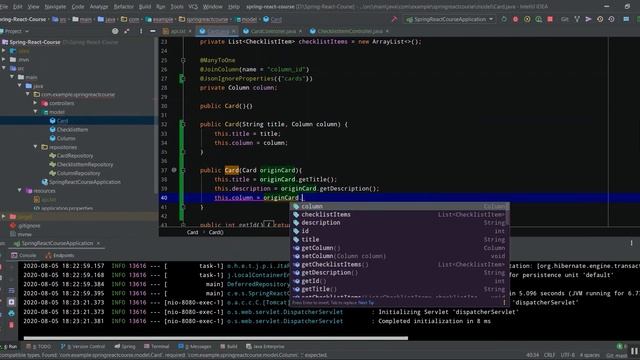Select ChecklistItem class in project tree
Viewport: 640px width, 360px height.
point(72,129)
